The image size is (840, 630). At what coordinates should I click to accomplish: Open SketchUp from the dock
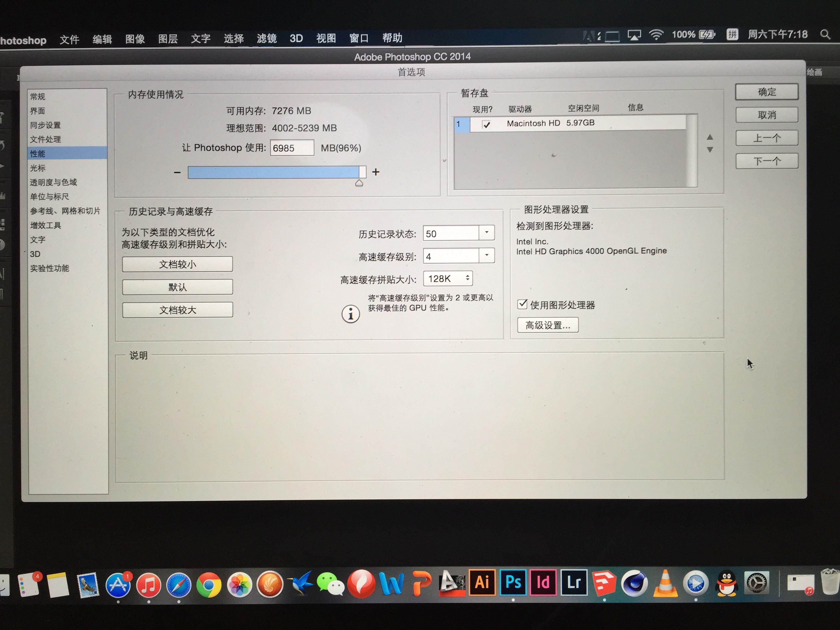[604, 583]
